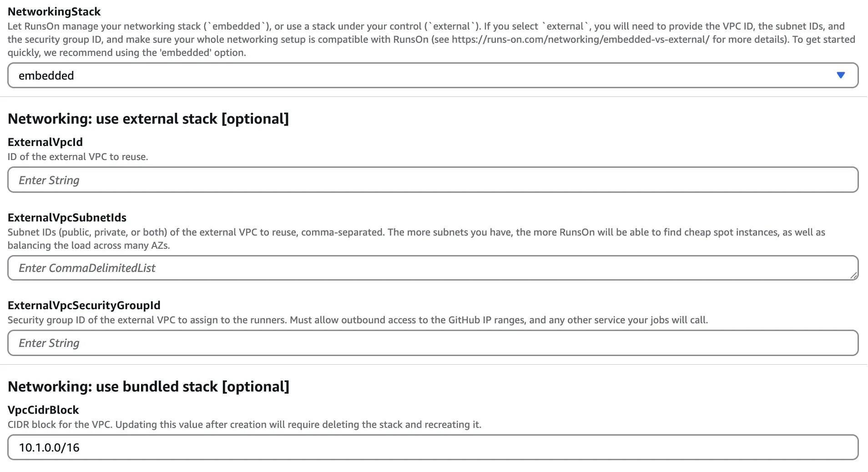Grab the resize handle of the subnet IDs textarea
This screenshot has height=472, width=868.
853,275
